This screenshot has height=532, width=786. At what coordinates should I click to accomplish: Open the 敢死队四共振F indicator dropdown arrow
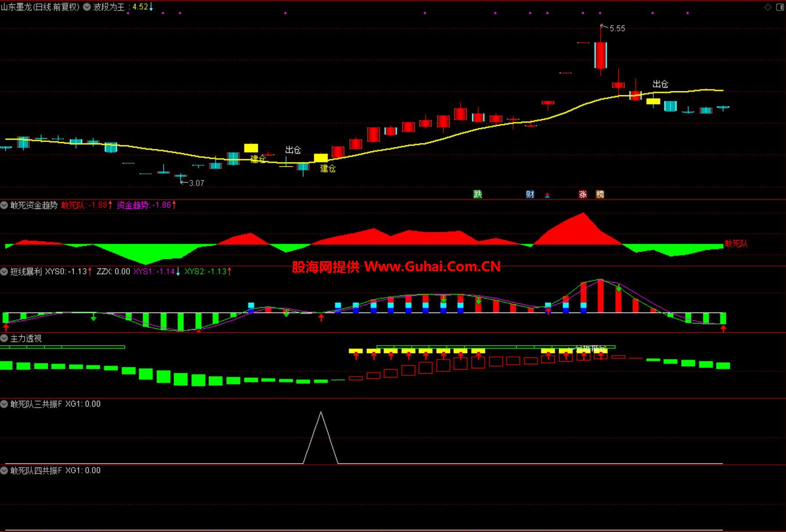pyautogui.click(x=4, y=471)
